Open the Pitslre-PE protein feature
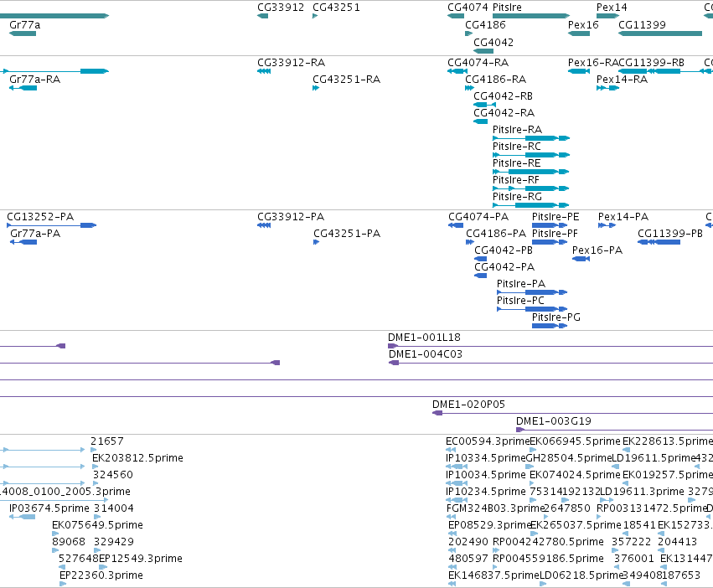Screen dimensions: 713x588 pyautogui.click(x=550, y=225)
